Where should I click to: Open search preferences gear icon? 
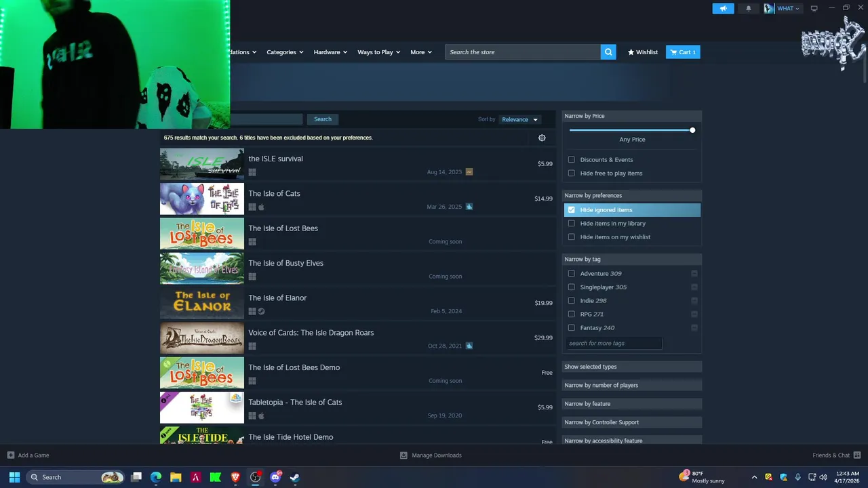tap(542, 138)
